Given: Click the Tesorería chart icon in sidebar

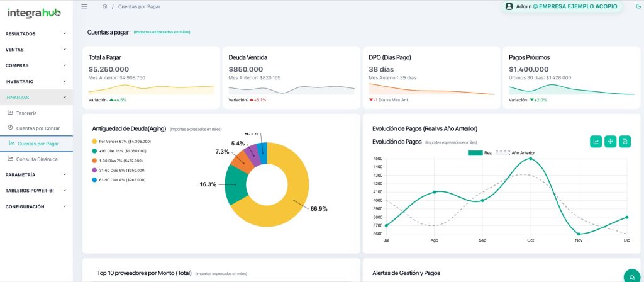Looking at the screenshot, I should pyautogui.click(x=10, y=113).
